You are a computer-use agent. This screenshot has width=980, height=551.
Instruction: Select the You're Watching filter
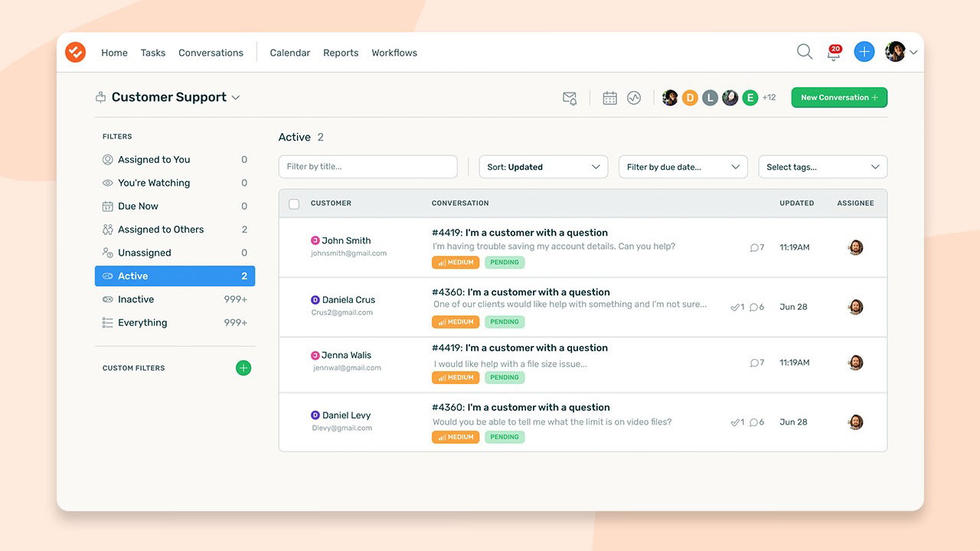point(175,183)
